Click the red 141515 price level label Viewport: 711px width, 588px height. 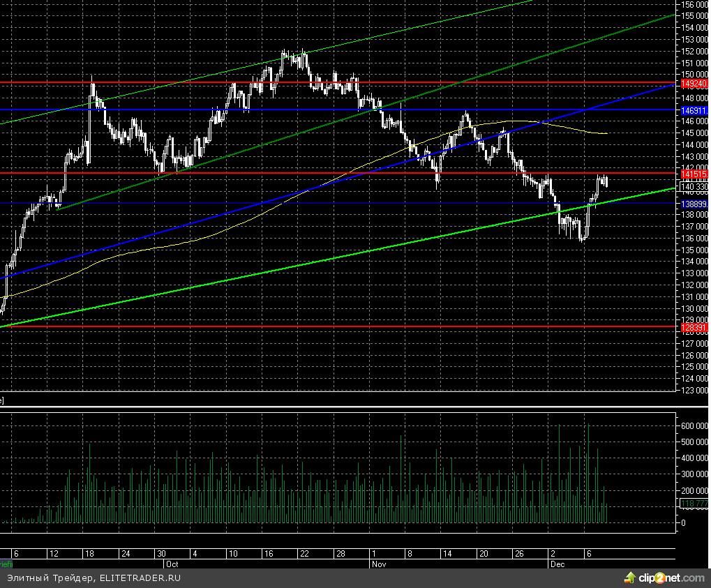click(694, 174)
